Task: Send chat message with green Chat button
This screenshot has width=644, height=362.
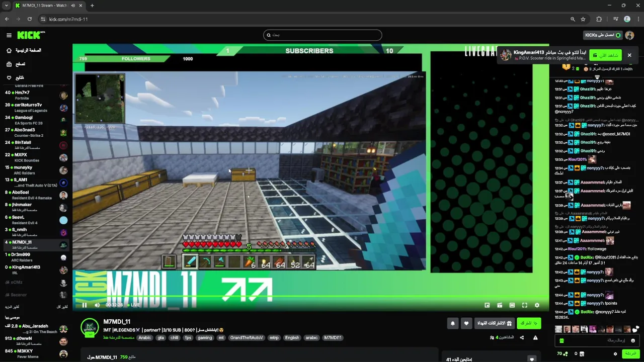Action: 630,353
